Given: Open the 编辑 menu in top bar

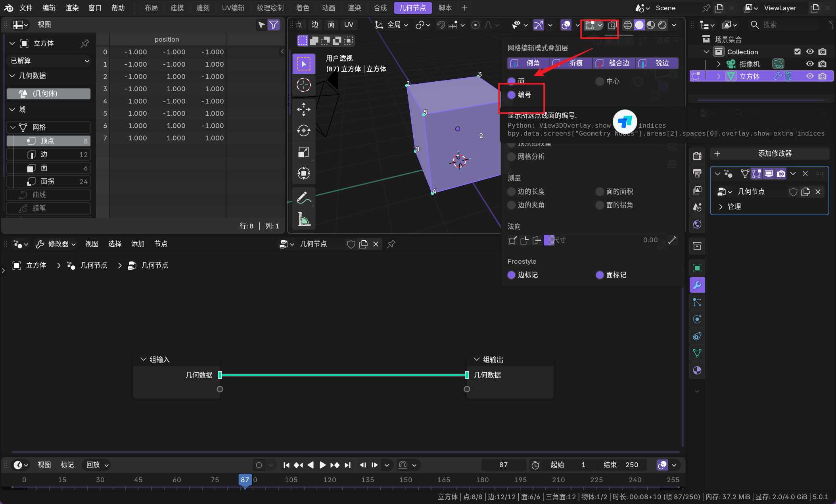Looking at the screenshot, I should pyautogui.click(x=49, y=8).
